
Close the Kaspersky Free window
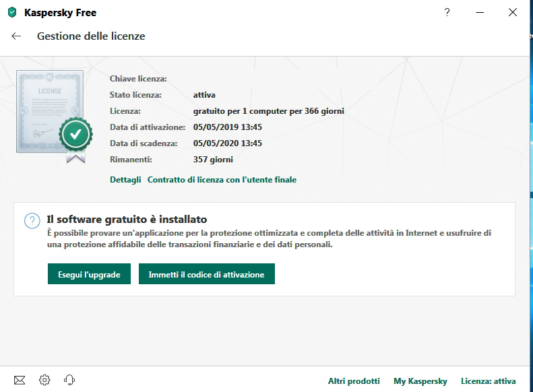point(513,13)
